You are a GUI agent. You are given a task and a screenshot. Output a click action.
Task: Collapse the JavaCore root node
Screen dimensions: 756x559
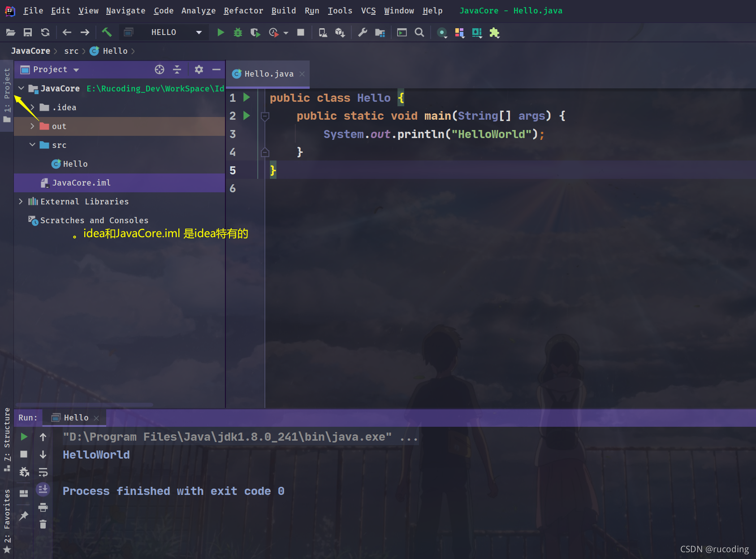[x=21, y=88]
